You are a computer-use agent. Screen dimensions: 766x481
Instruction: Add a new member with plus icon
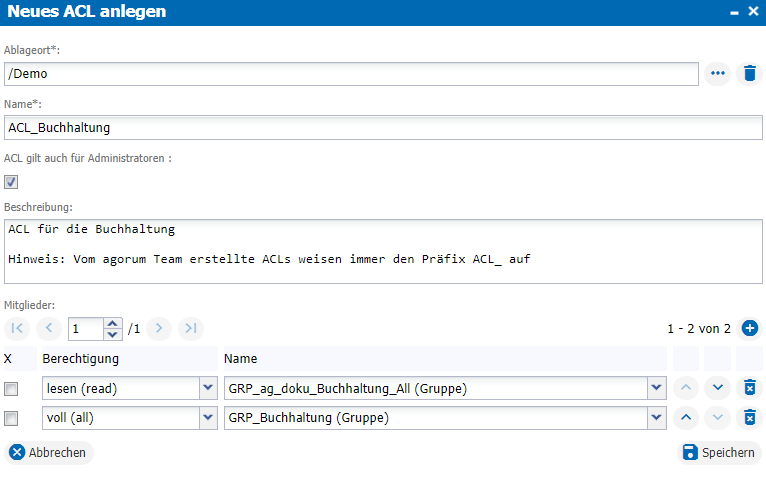coord(749,328)
